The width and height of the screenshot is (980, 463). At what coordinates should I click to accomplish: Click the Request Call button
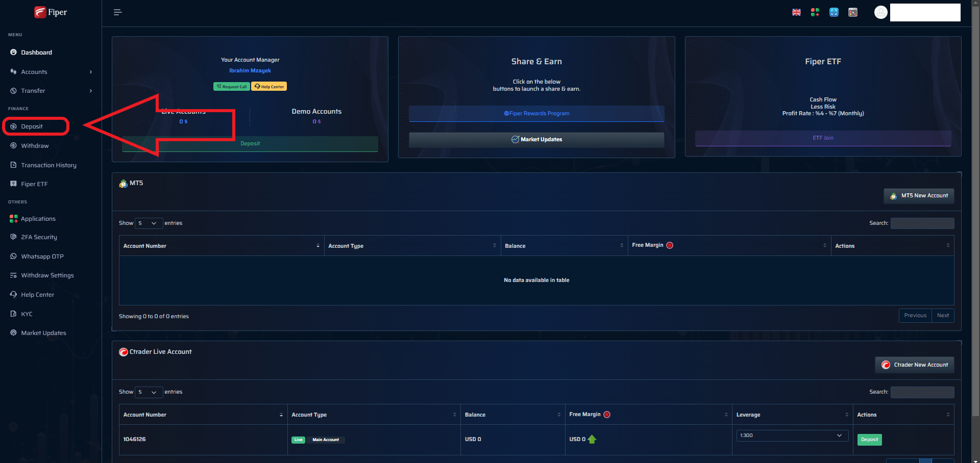tap(232, 87)
